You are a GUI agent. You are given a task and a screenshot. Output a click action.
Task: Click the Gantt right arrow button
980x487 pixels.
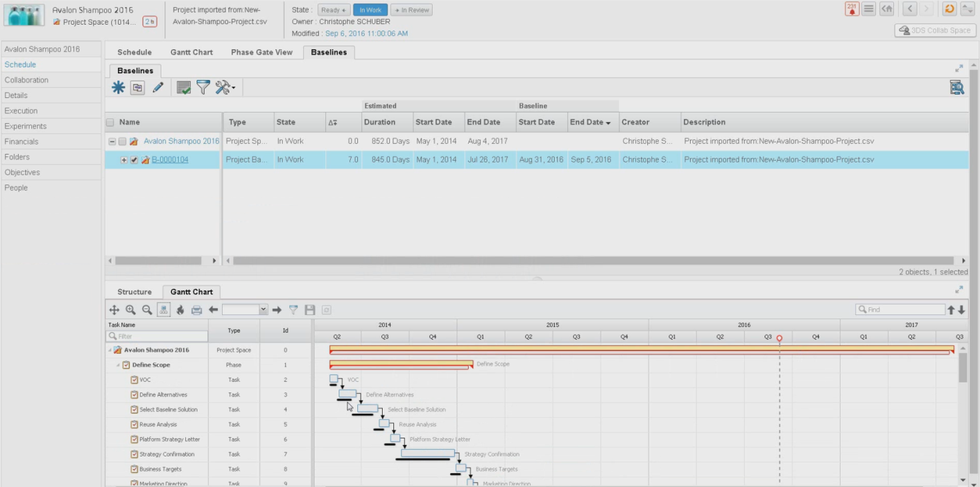coord(277,310)
